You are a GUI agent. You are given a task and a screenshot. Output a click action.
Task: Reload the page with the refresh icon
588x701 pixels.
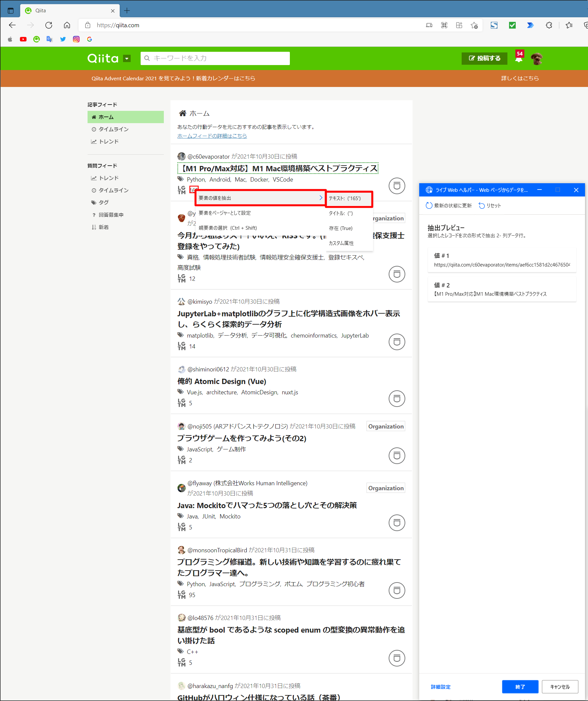click(49, 25)
